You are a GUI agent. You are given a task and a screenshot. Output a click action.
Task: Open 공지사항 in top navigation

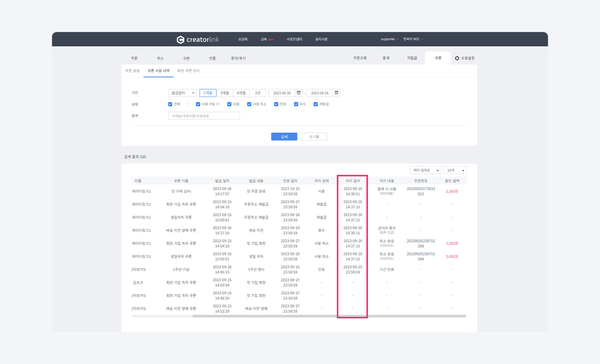pos(321,39)
